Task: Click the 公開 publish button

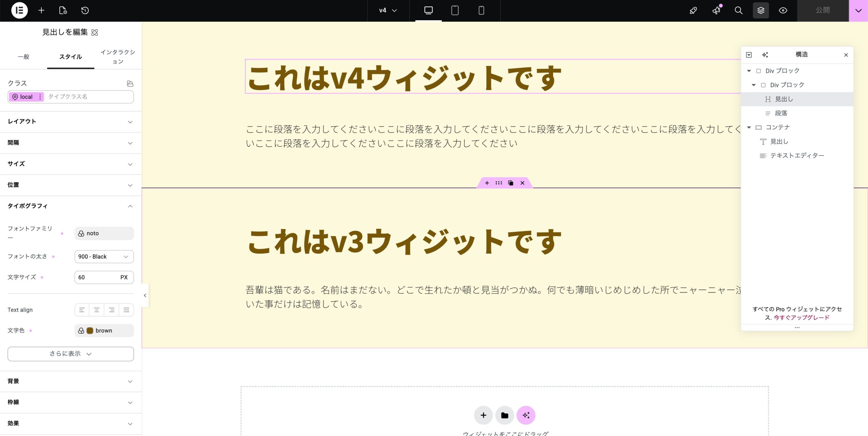Action: (x=823, y=11)
